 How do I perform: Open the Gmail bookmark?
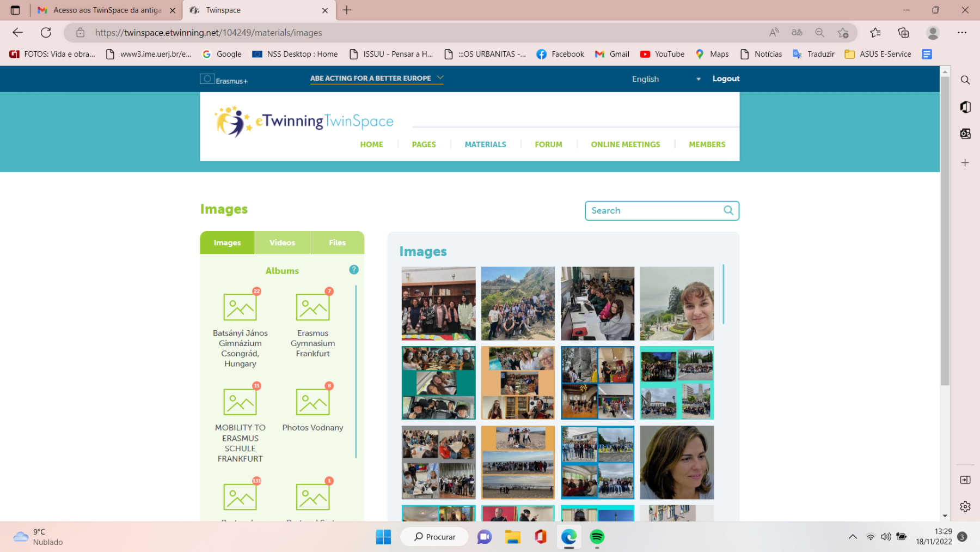[612, 54]
